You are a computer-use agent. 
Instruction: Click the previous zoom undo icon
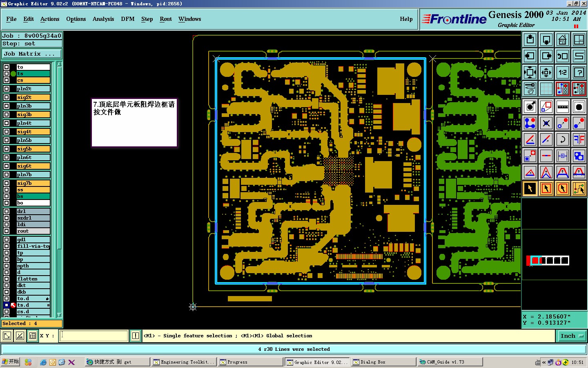coord(563,56)
